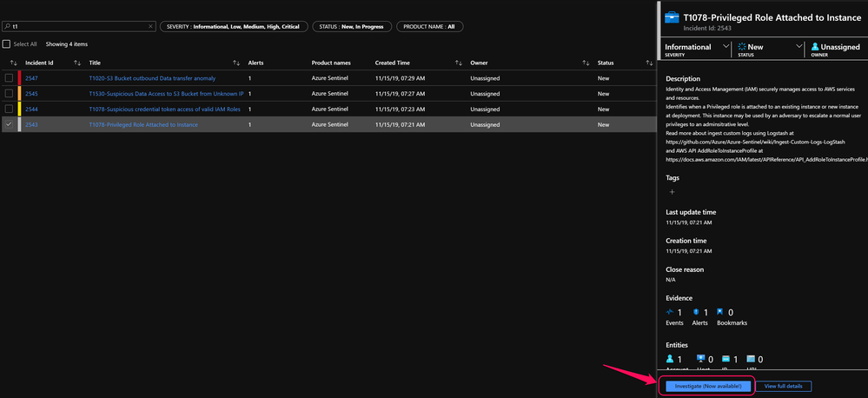This screenshot has height=398, width=868.
Task: Open the STATUS filter dropdown
Action: tap(352, 27)
